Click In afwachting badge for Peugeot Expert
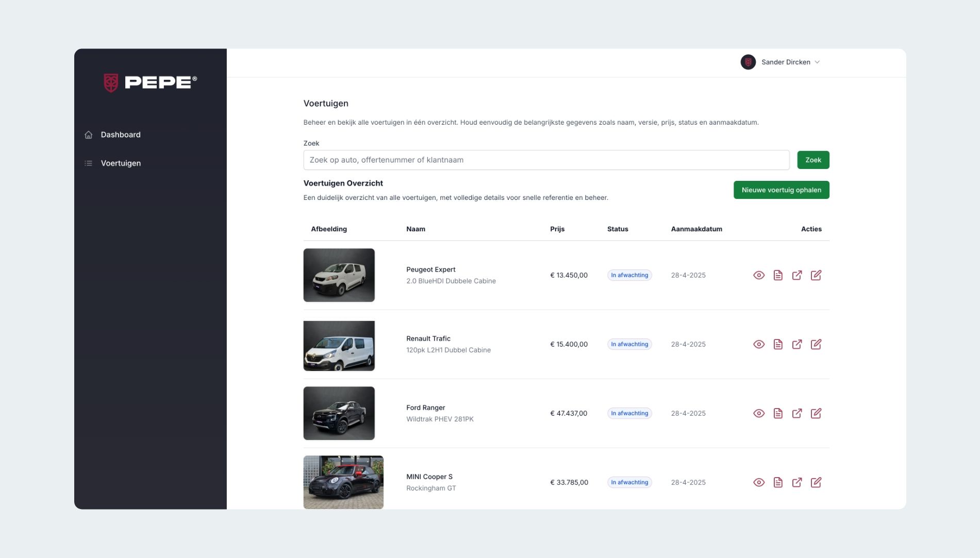Screen dimensions: 980x558 [x=629, y=275]
